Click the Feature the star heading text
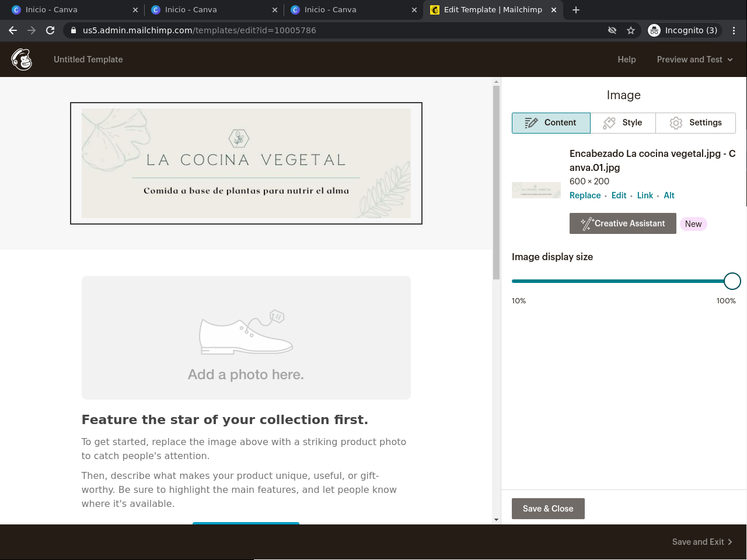The image size is (747, 560). tap(225, 420)
